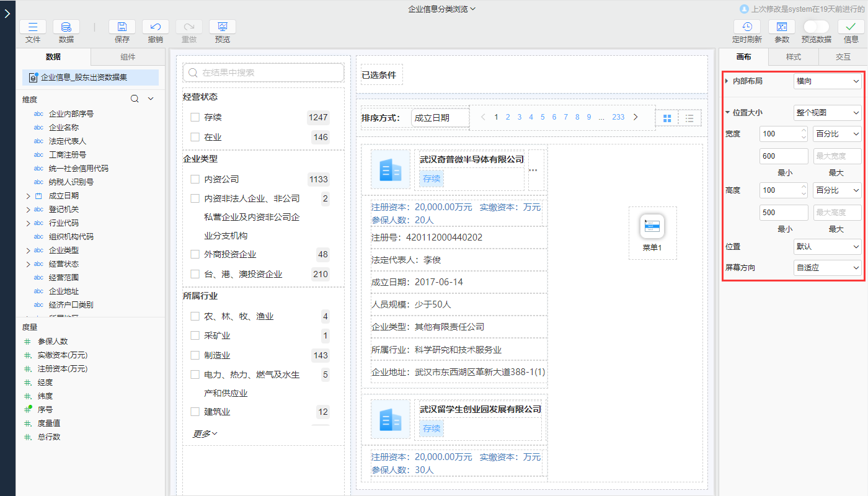This screenshot has width=868, height=496.
Task: Search dimensions with magnifier icon
Action: point(135,99)
